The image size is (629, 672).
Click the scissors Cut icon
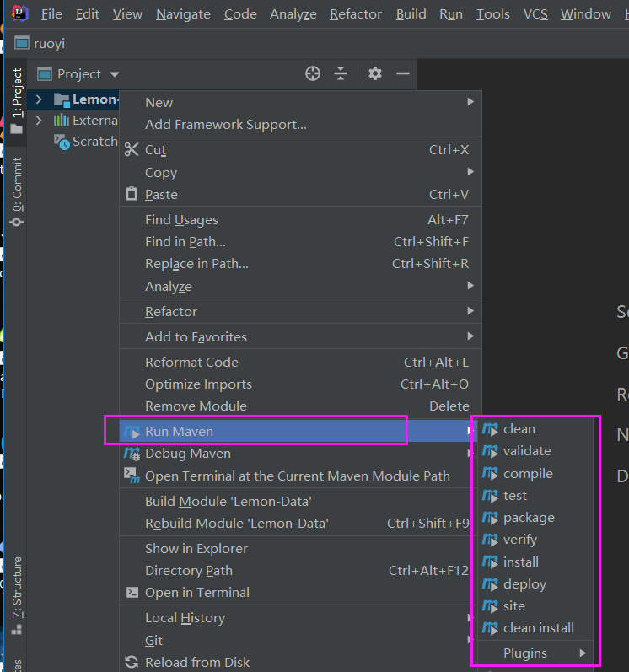pos(131,150)
